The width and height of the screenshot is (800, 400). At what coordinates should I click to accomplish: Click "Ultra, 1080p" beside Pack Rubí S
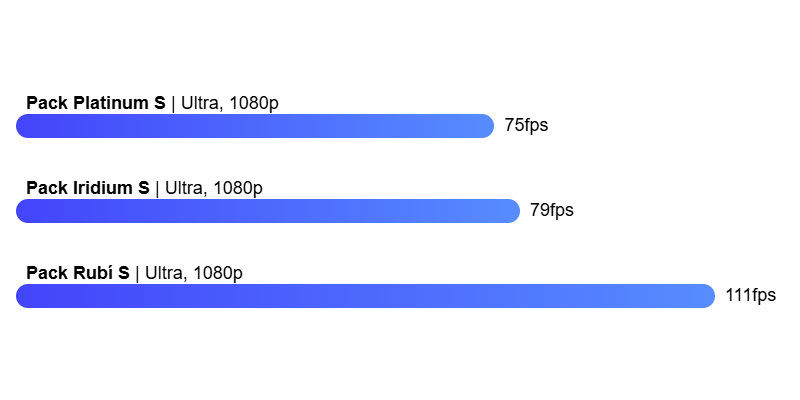194,273
